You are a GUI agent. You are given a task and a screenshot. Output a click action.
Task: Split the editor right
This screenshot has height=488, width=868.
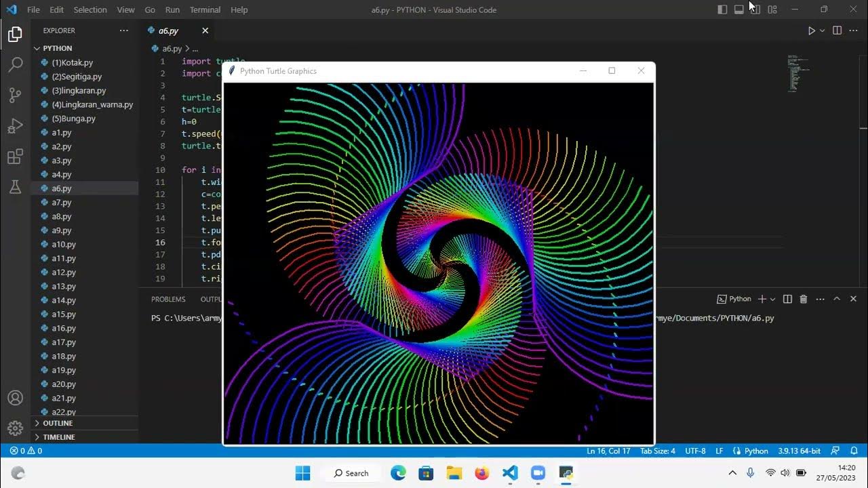click(x=837, y=30)
